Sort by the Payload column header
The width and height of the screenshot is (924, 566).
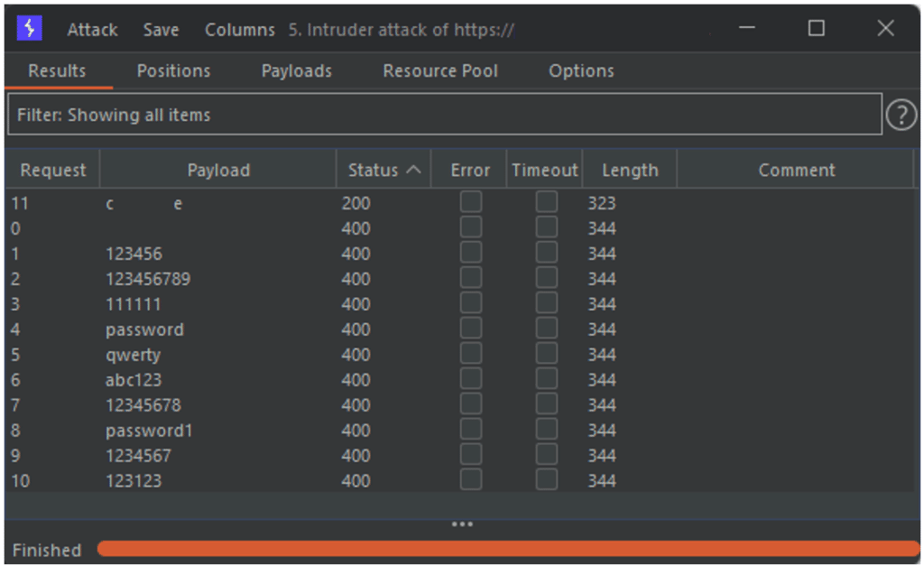pyautogui.click(x=218, y=170)
